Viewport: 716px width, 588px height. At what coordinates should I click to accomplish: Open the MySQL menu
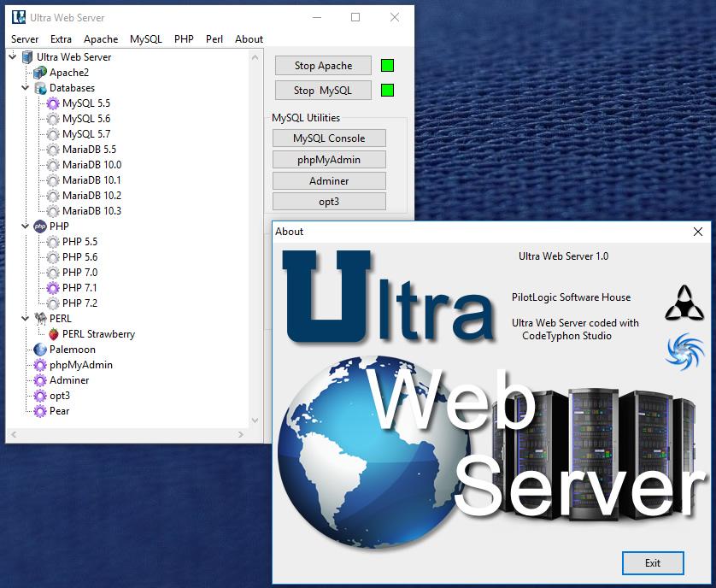pos(145,39)
